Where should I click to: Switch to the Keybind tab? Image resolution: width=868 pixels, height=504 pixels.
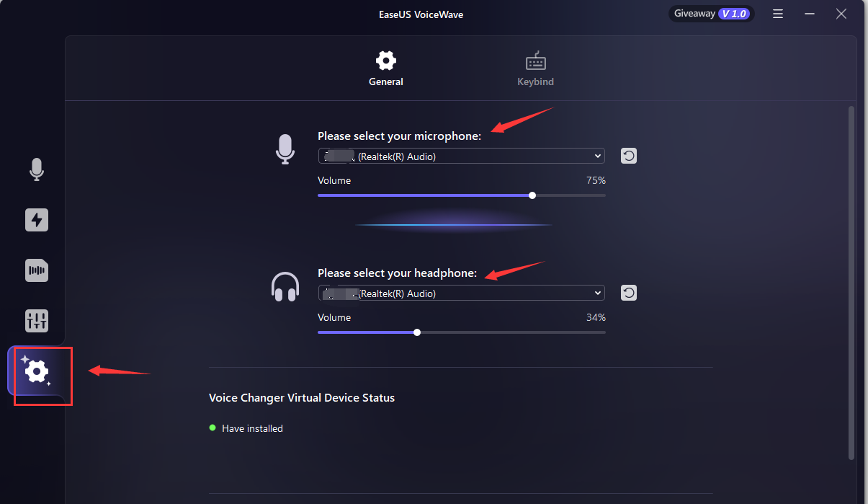click(535, 68)
